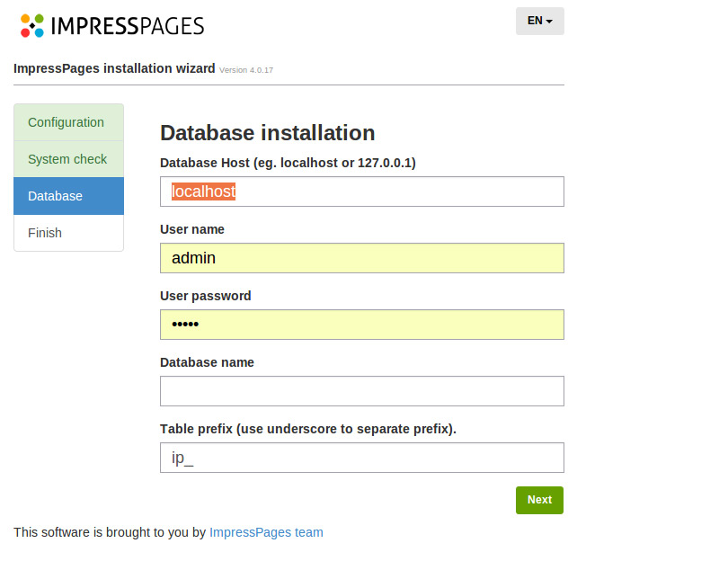Focus the Database Host input field

coord(361,191)
